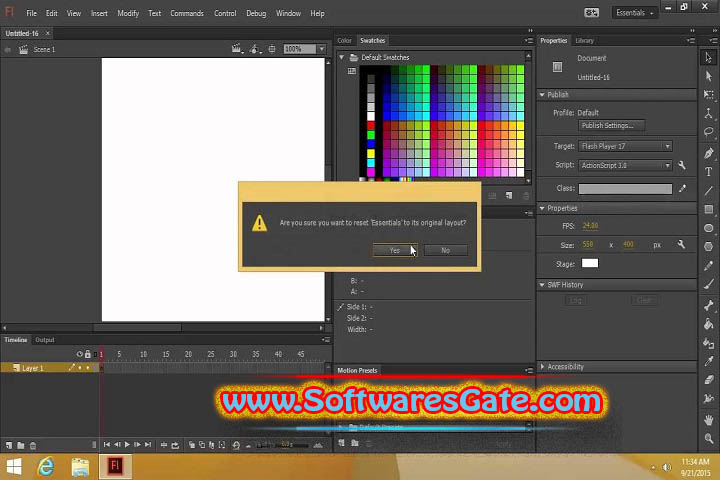The image size is (720, 480).
Task: Collapse the Properties section arrow
Action: click(x=542, y=208)
